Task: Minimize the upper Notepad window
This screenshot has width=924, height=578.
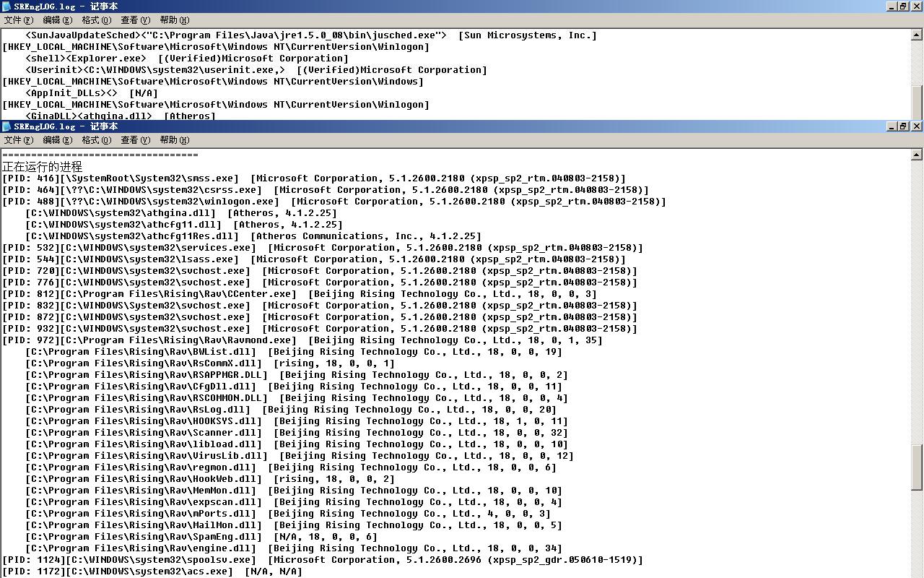Action: (x=892, y=7)
